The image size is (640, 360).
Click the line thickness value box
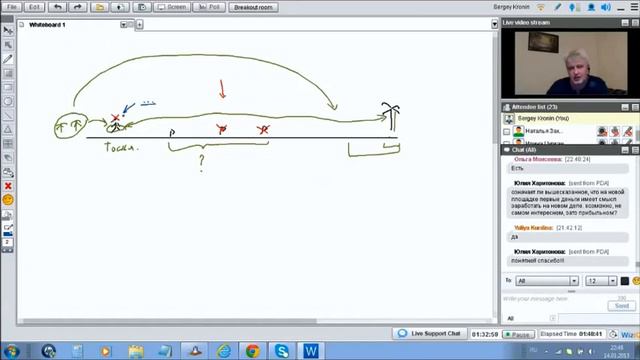pos(7,242)
